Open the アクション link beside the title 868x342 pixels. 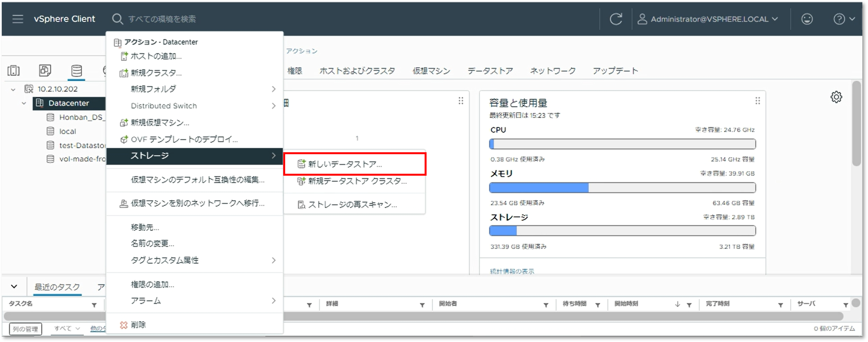302,51
